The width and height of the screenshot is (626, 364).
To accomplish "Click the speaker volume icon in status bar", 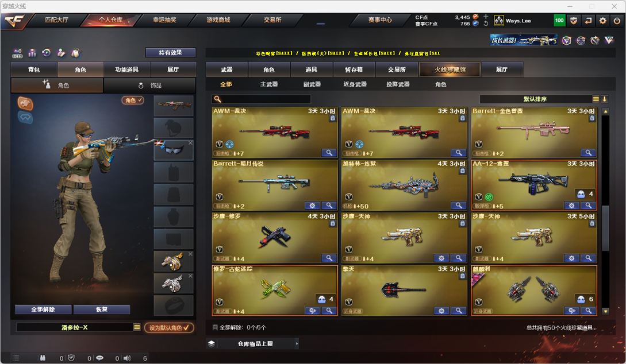I will click(x=127, y=358).
